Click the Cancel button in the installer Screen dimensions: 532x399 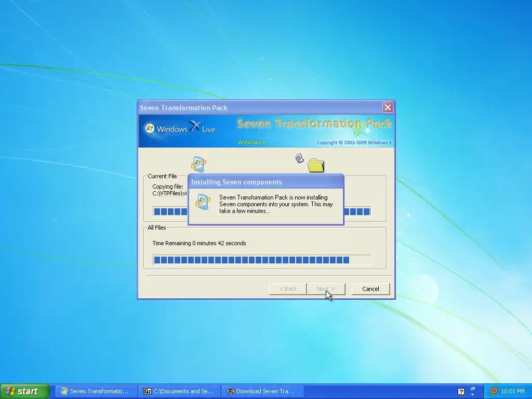click(370, 289)
